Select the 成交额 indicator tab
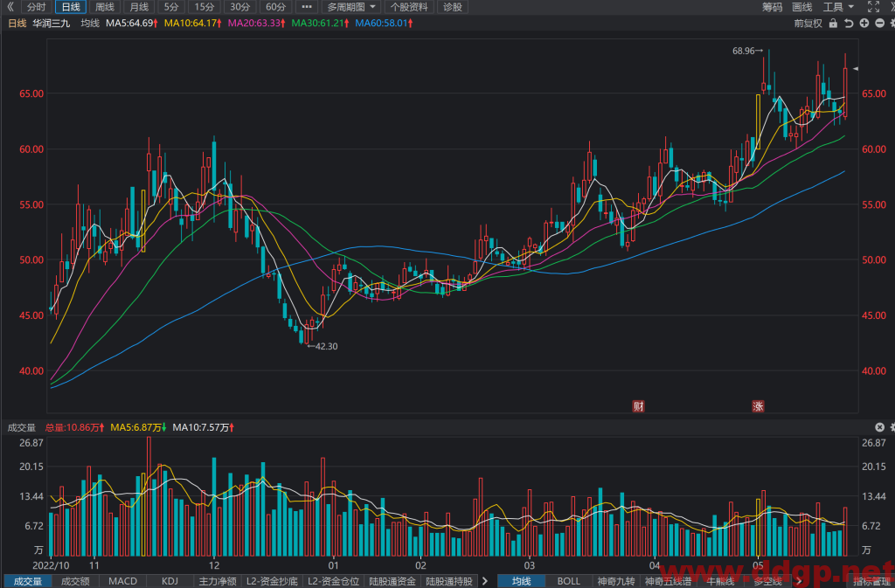The width and height of the screenshot is (895, 588). (x=75, y=581)
